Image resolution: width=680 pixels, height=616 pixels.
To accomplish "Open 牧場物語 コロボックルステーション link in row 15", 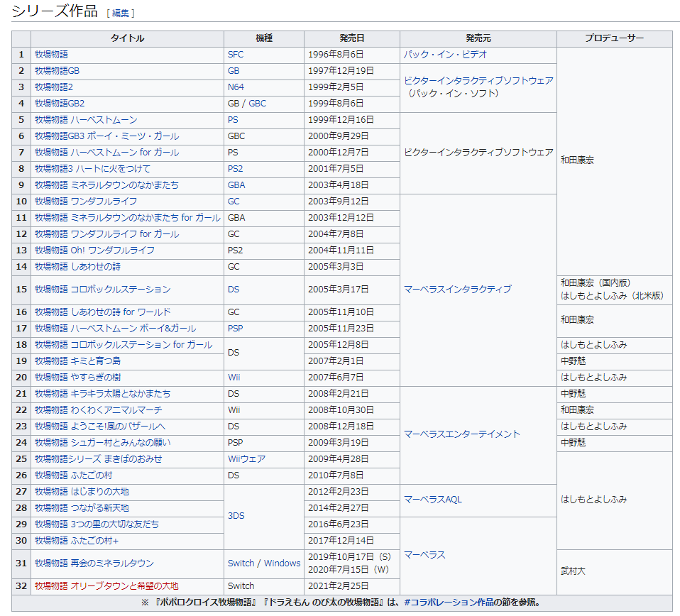I will (103, 289).
